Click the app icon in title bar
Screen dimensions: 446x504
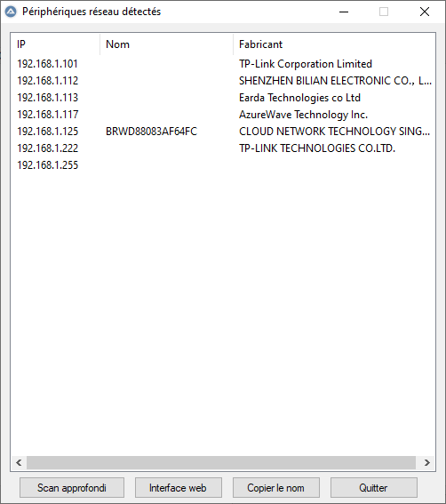click(11, 12)
